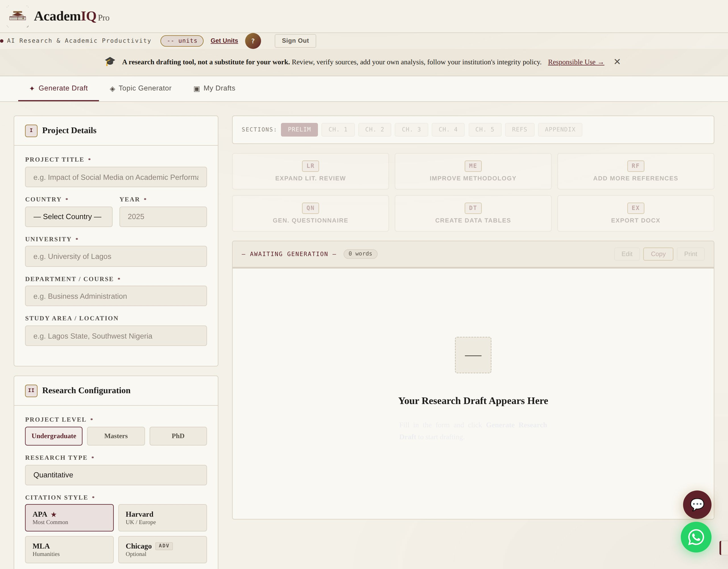Select the CH. 3 section
728x569 pixels.
coord(411,130)
